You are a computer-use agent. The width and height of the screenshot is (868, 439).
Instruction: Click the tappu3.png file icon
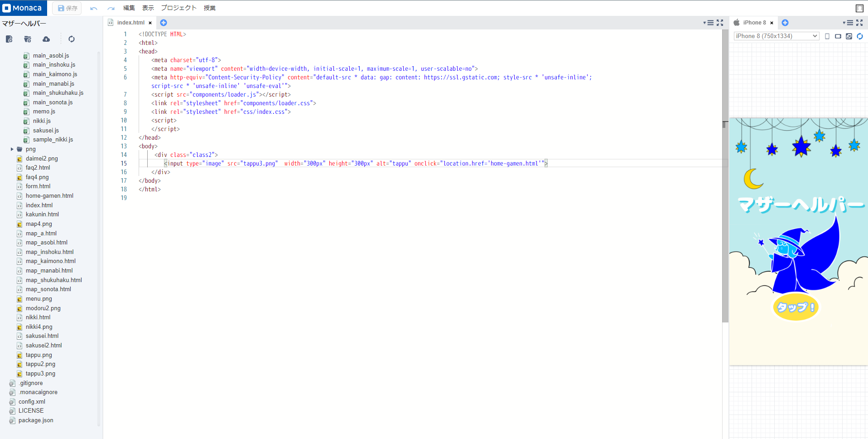(19, 374)
